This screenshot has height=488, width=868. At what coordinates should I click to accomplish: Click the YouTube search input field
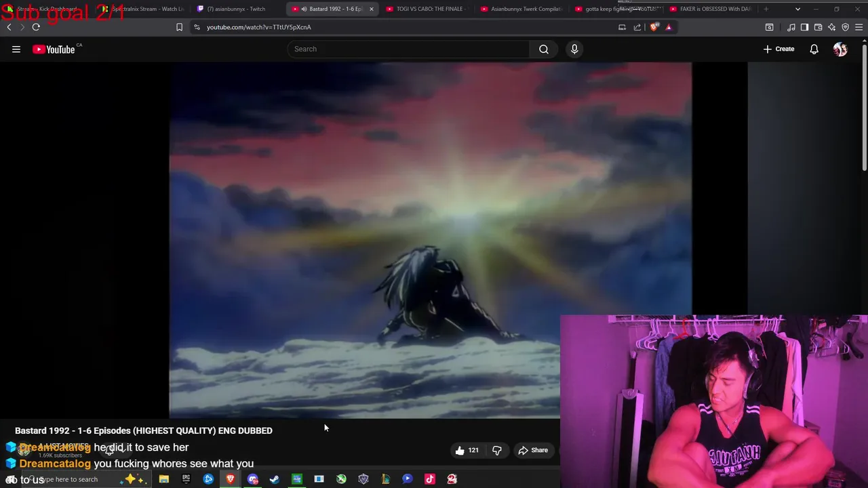pos(408,49)
